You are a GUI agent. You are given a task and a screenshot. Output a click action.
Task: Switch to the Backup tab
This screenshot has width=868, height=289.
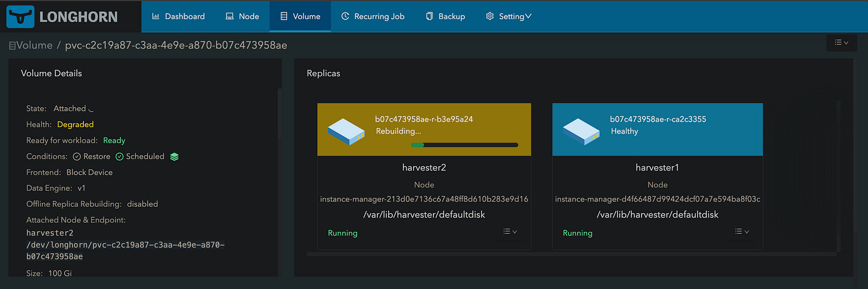(x=445, y=16)
